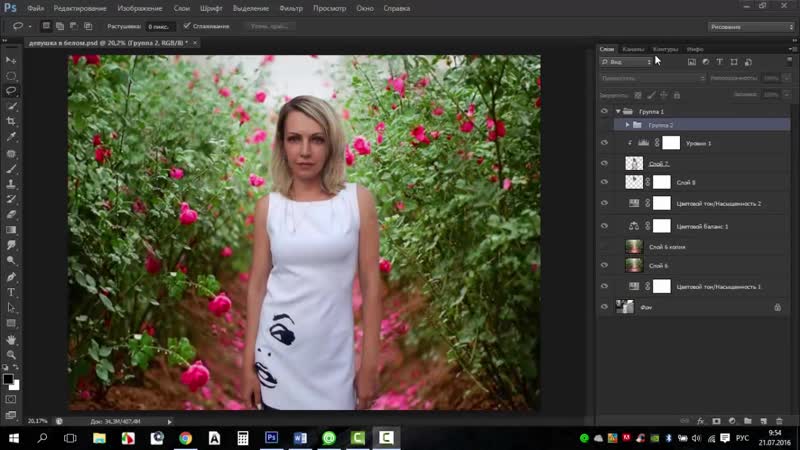Select the Crop tool
The image size is (800, 450).
click(12, 120)
